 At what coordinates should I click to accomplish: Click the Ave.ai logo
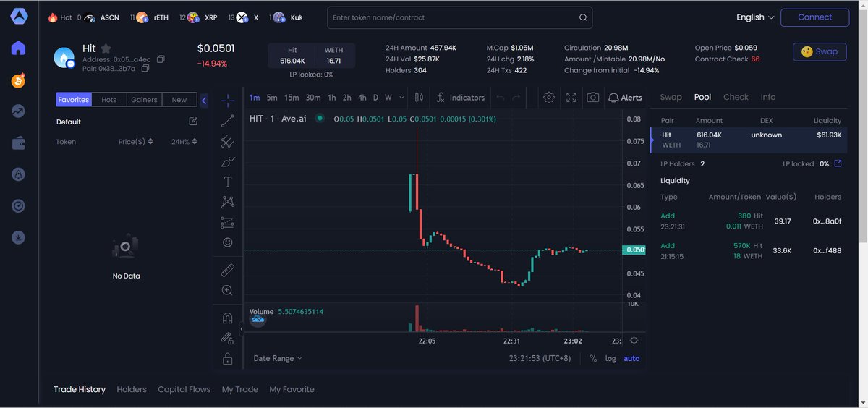[18, 17]
